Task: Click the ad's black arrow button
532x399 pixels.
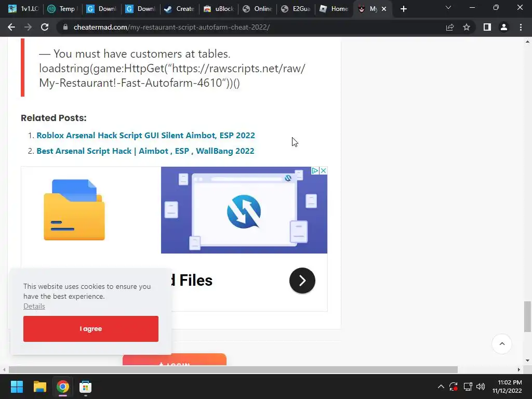Action: [x=302, y=281]
